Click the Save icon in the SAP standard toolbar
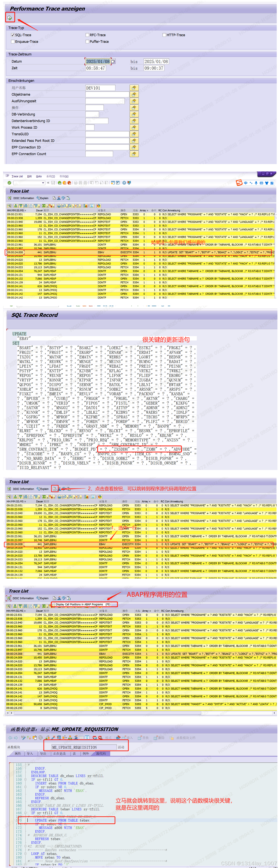This screenshot has width=278, height=868. click(53, 183)
